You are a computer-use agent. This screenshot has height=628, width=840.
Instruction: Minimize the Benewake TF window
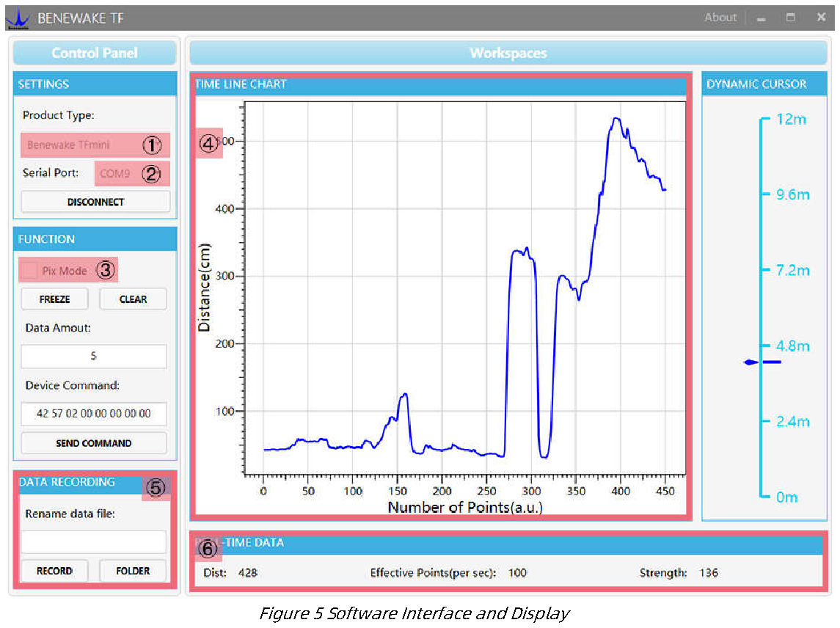coord(761,19)
